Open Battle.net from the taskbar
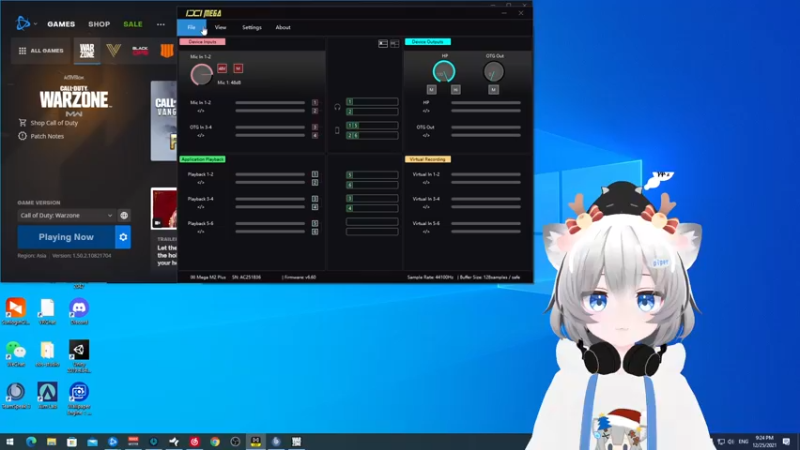The width and height of the screenshot is (800, 450). point(112,442)
